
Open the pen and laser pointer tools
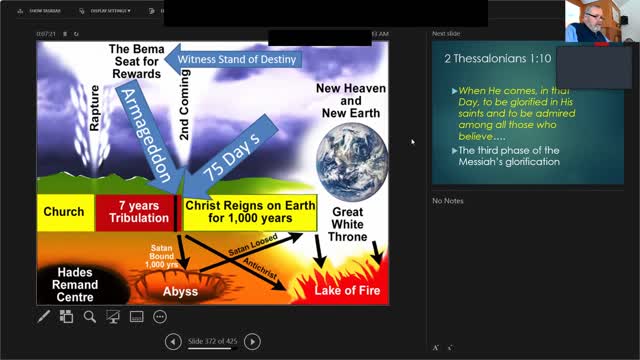44,317
